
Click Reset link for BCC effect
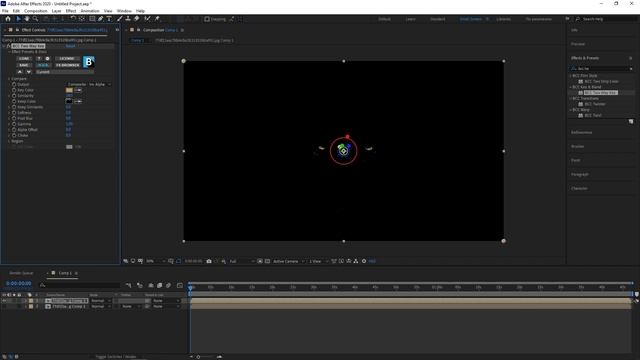70,46
